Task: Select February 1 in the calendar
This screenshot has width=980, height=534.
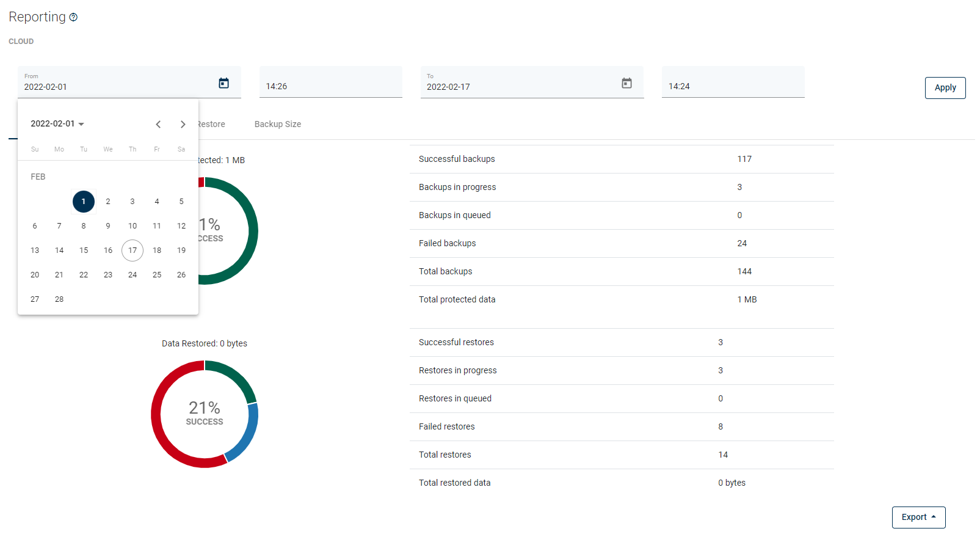Action: click(84, 202)
